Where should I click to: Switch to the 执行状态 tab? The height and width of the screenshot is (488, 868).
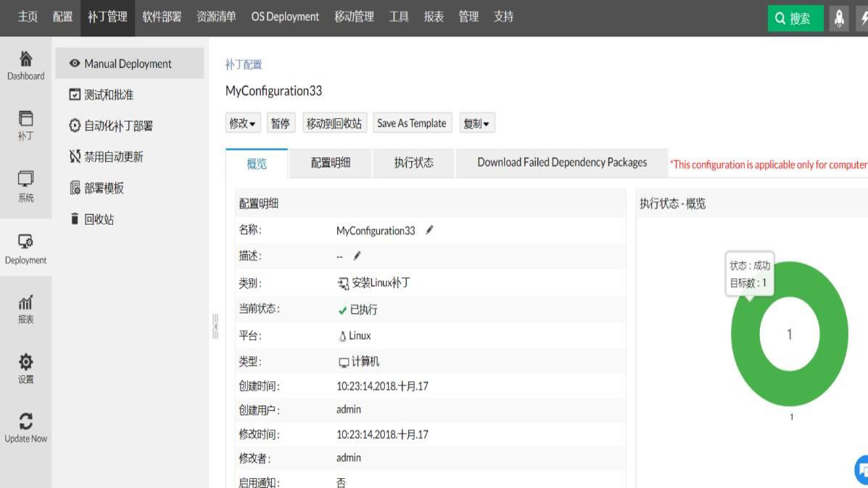412,163
